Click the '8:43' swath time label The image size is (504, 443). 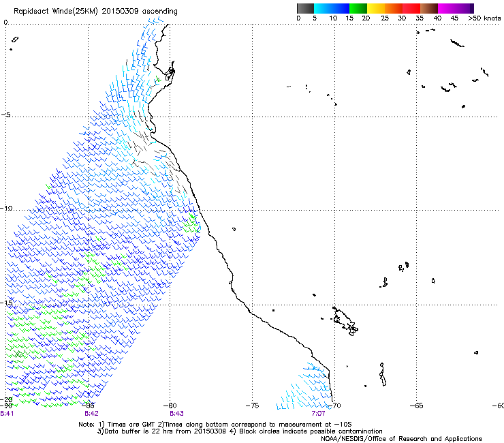click(x=176, y=414)
